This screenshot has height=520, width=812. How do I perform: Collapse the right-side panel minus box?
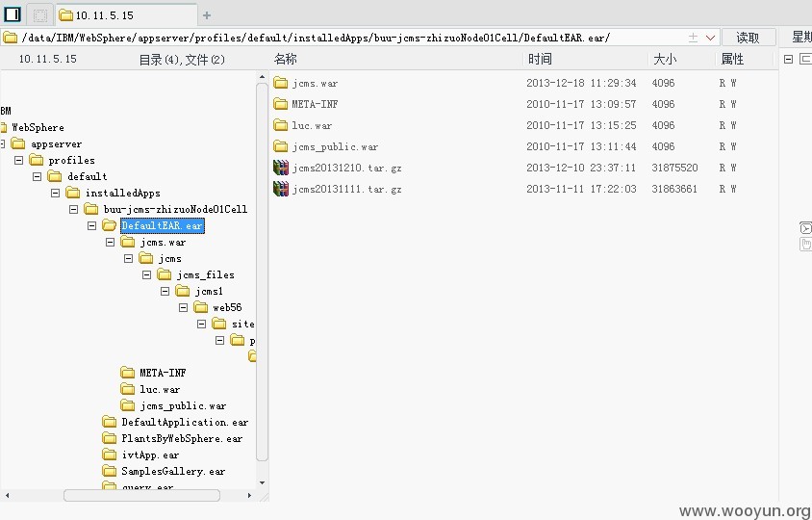coord(788,59)
